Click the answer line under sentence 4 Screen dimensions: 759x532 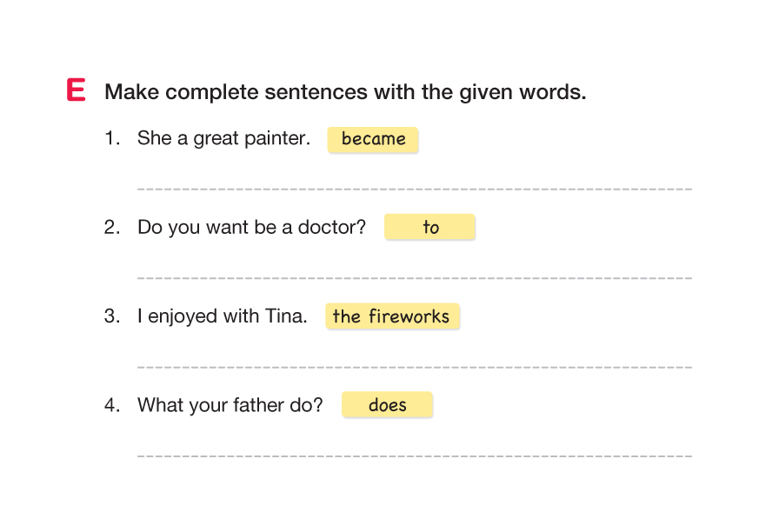(x=415, y=455)
